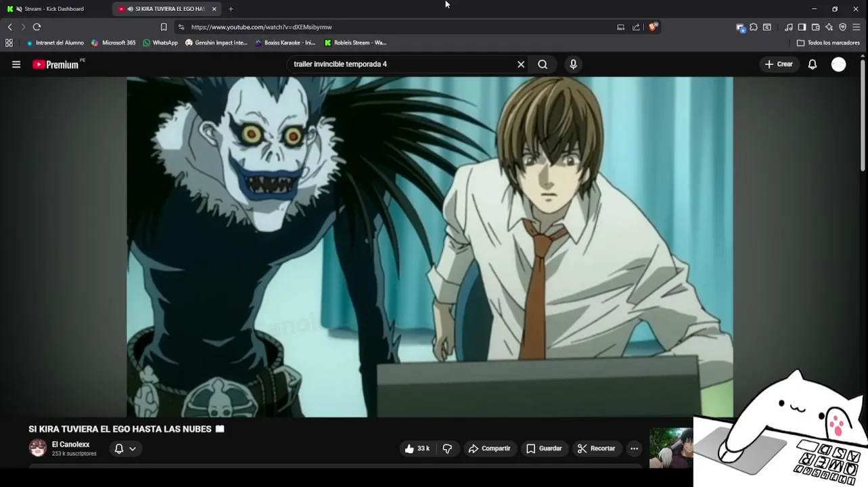Reload the current page
868x487 pixels.
(37, 27)
